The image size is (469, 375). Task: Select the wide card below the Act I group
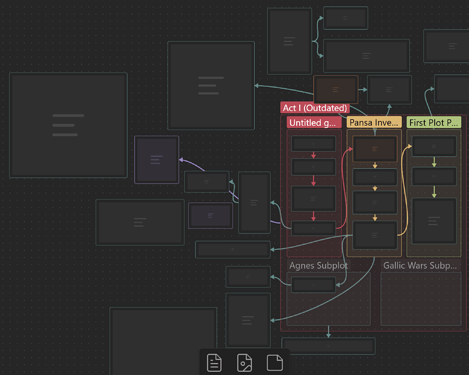(328, 346)
